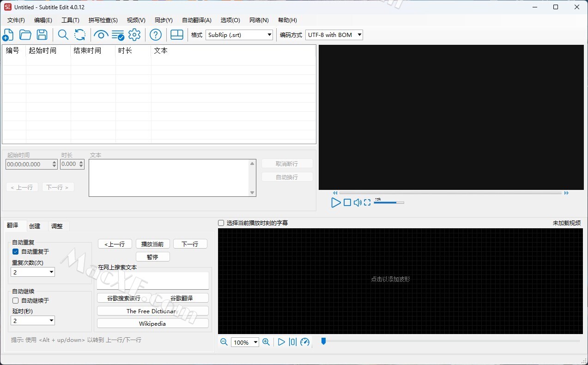Open the 自动翻译(A) menu
The image size is (588, 365).
point(197,20)
